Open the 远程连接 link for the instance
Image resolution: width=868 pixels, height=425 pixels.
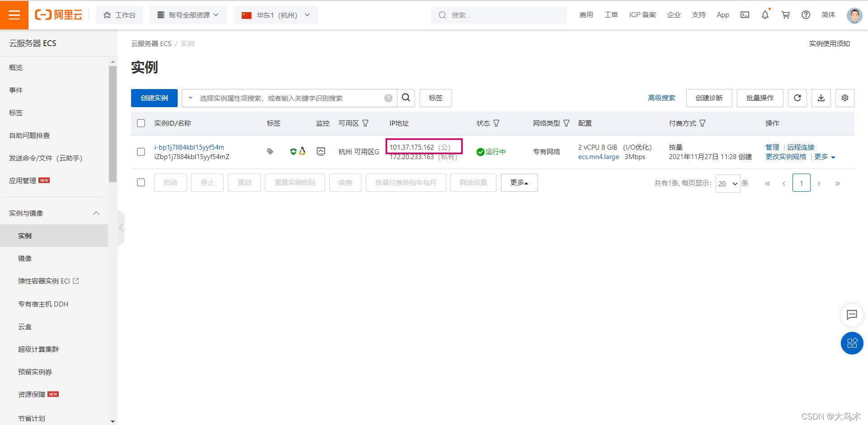[x=800, y=147]
